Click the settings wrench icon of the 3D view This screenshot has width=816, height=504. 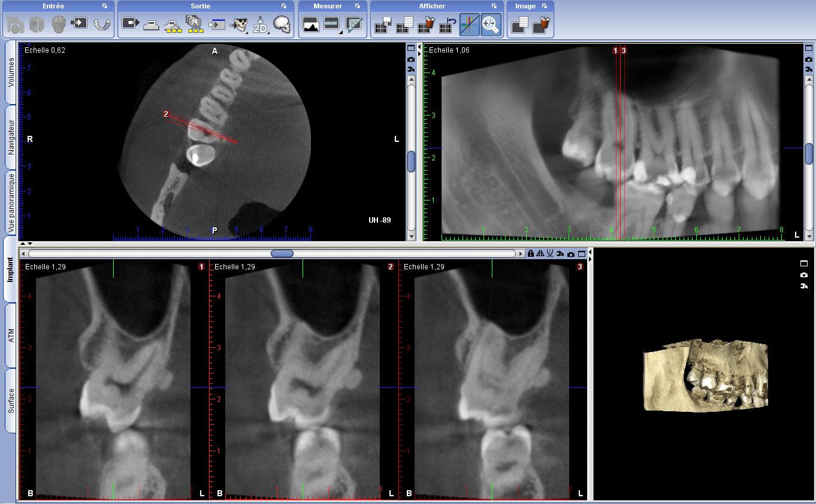803,286
